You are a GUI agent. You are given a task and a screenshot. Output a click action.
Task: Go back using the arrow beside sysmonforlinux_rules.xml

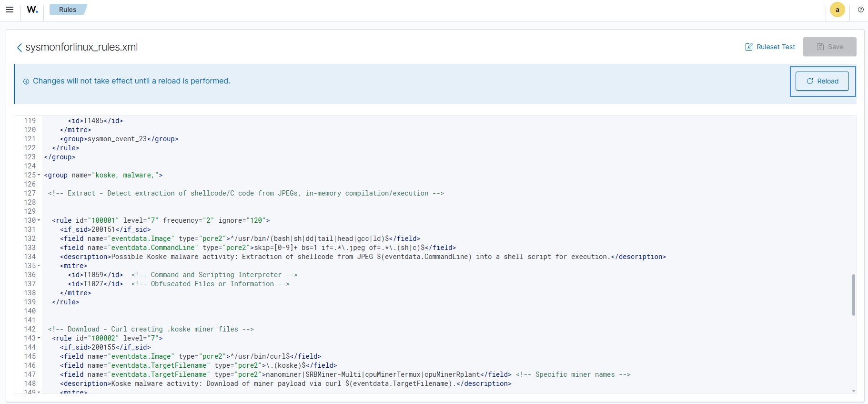(20, 47)
